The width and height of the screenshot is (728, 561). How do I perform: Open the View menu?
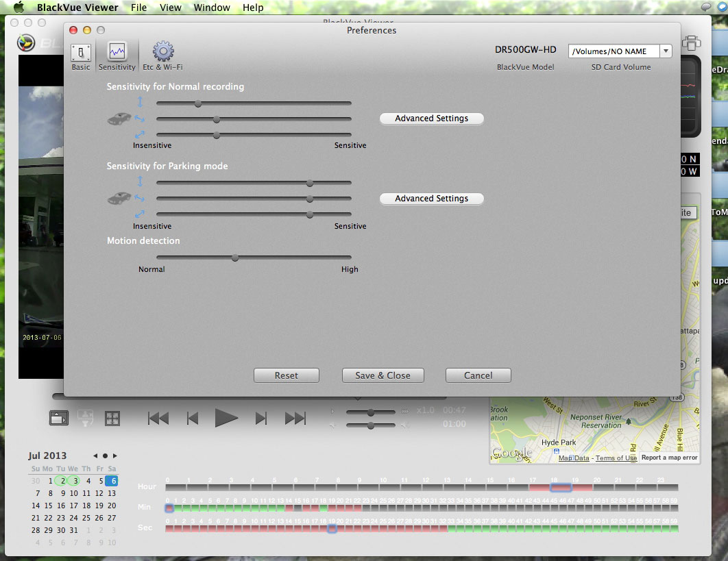[171, 8]
